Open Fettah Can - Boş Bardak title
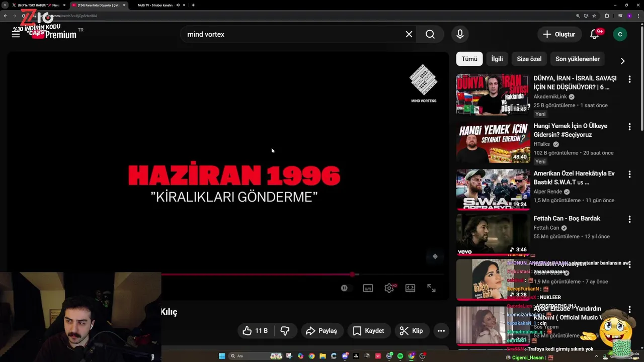This screenshot has width=644, height=362. coord(567,218)
